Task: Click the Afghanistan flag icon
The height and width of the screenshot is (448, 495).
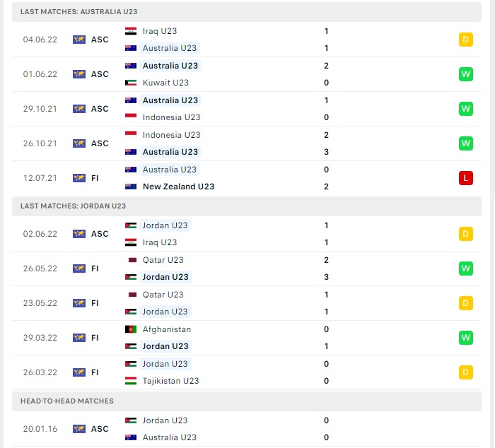Action: [x=131, y=329]
